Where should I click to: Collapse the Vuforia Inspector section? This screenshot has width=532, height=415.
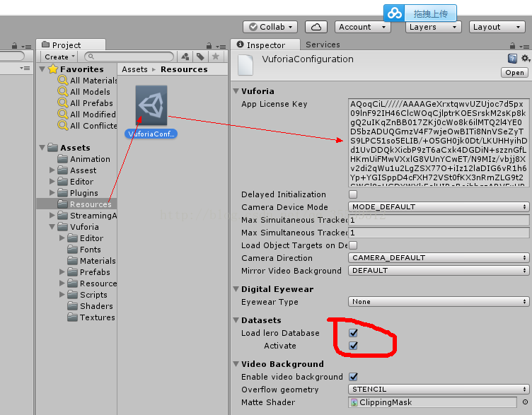tap(236, 91)
